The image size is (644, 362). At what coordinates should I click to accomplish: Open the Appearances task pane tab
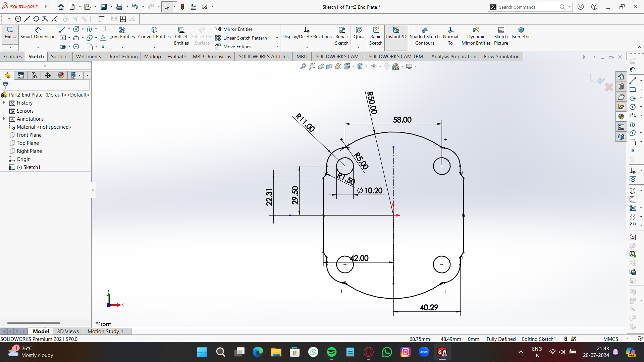[x=621, y=116]
